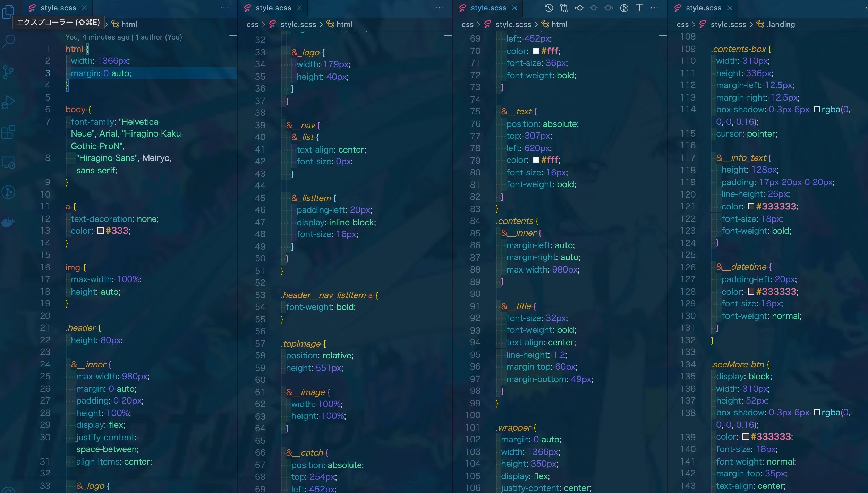Open the Run and Debug view
Image resolution: width=868 pixels, height=493 pixels.
(x=8, y=102)
